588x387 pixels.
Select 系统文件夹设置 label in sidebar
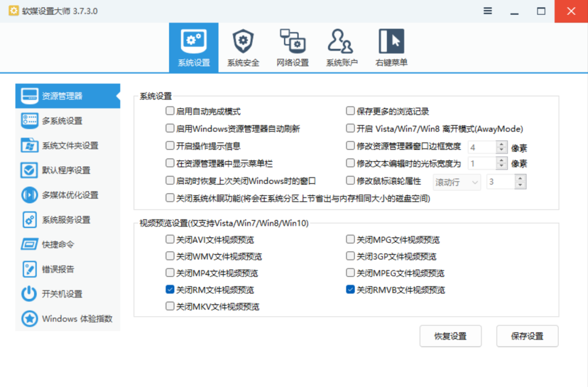(x=70, y=146)
